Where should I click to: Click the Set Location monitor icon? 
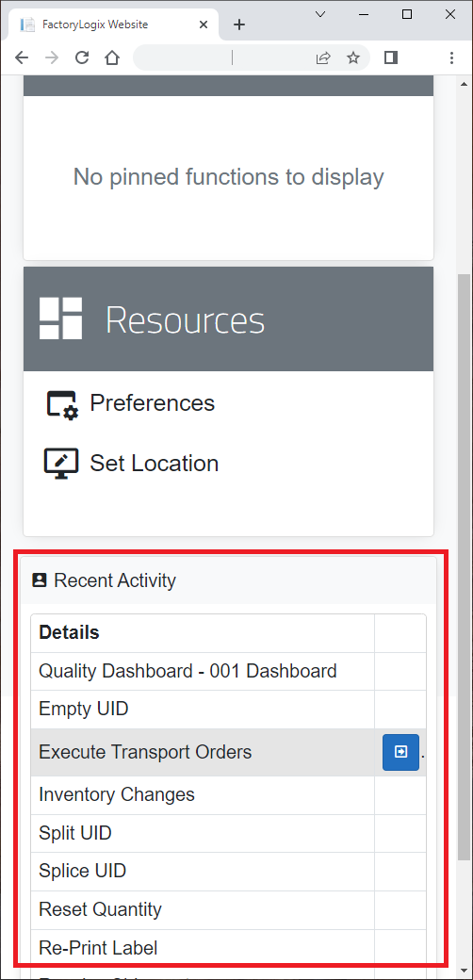click(x=61, y=464)
